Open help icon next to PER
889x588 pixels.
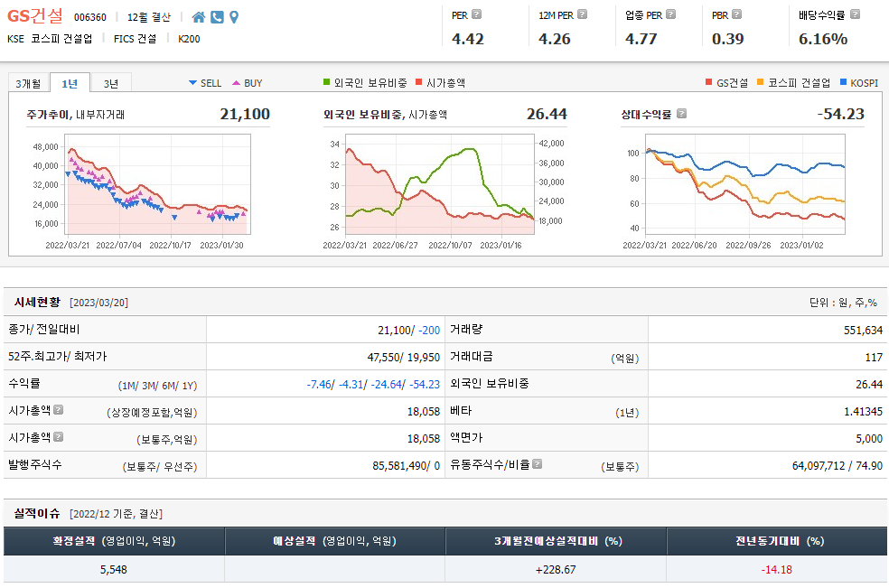(x=477, y=14)
